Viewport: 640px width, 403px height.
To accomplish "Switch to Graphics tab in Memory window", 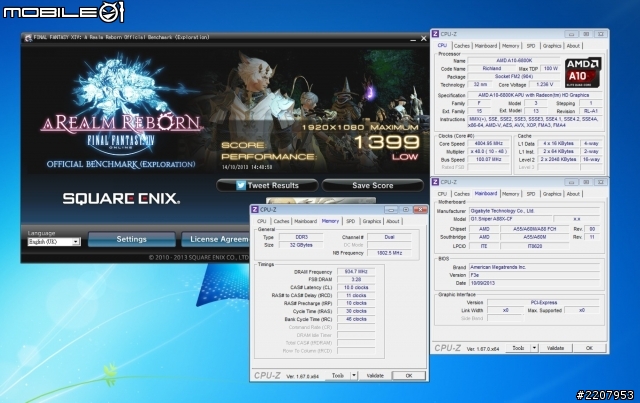I will [x=372, y=221].
